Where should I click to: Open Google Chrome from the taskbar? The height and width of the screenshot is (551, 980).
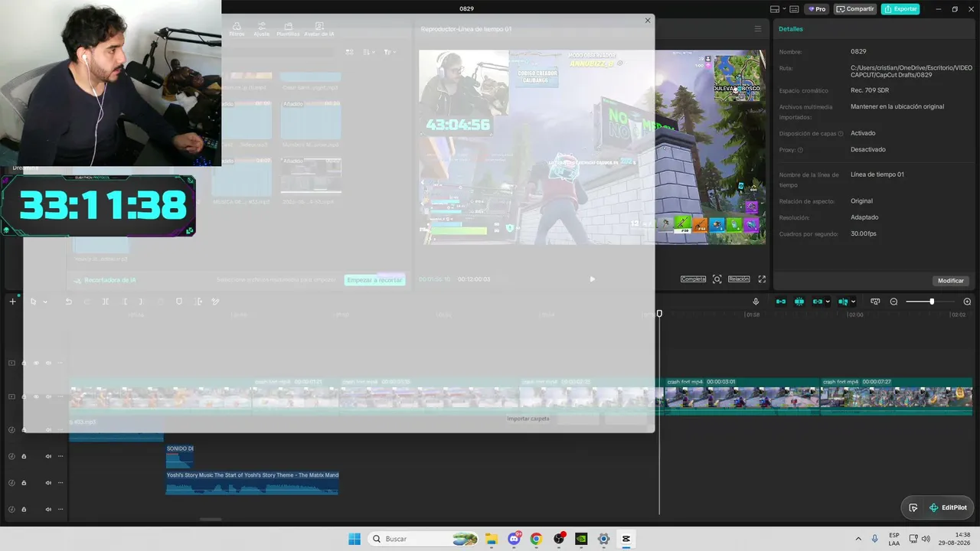pyautogui.click(x=536, y=539)
